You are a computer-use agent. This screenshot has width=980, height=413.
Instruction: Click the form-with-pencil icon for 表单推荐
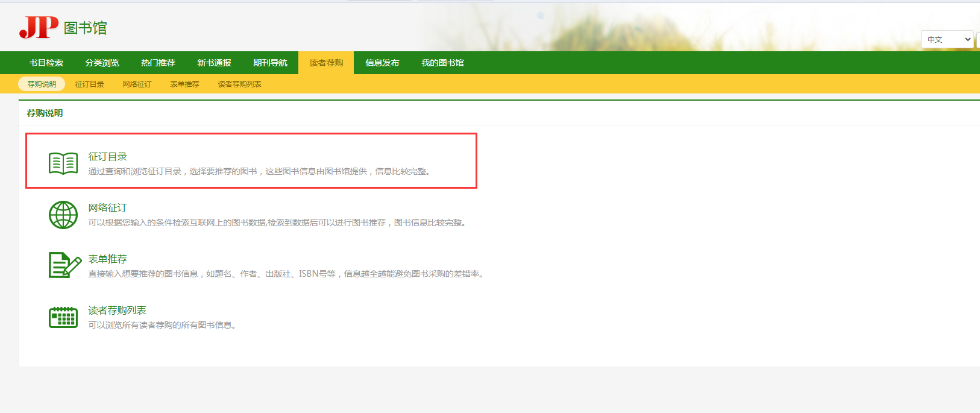pos(64,265)
